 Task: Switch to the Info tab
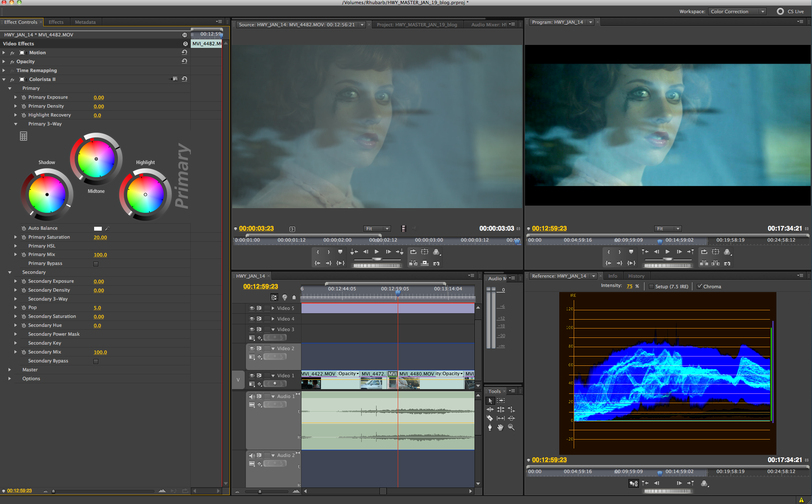pyautogui.click(x=613, y=276)
